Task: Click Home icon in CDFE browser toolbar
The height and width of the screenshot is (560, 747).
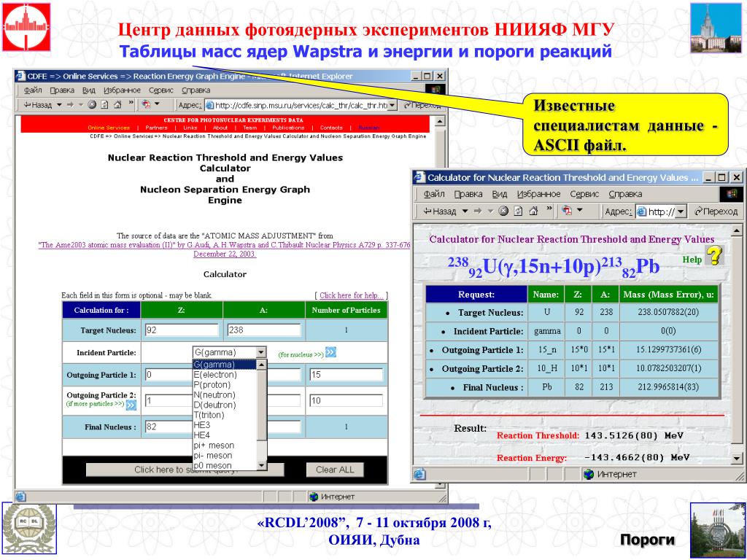Action: pos(117,105)
